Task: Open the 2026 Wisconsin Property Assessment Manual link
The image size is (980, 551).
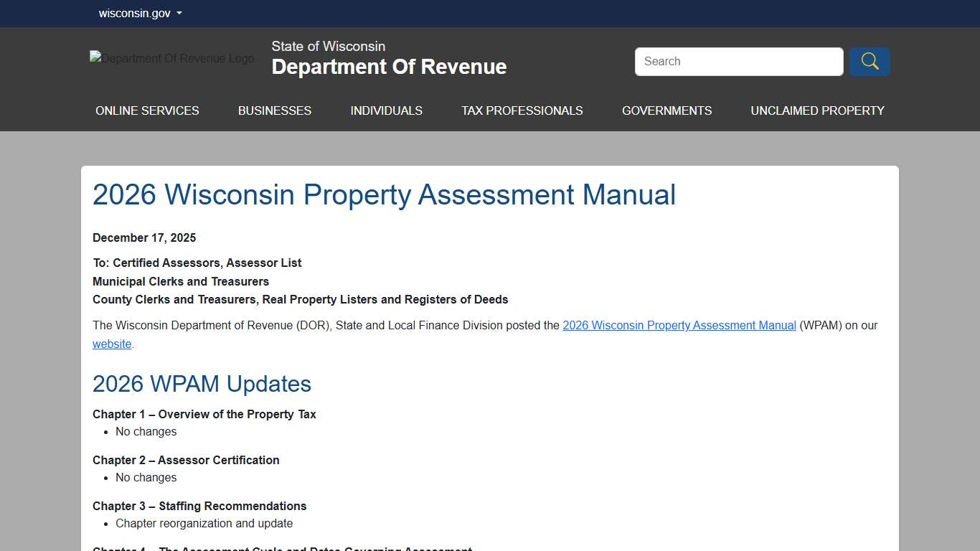Action: (x=679, y=325)
